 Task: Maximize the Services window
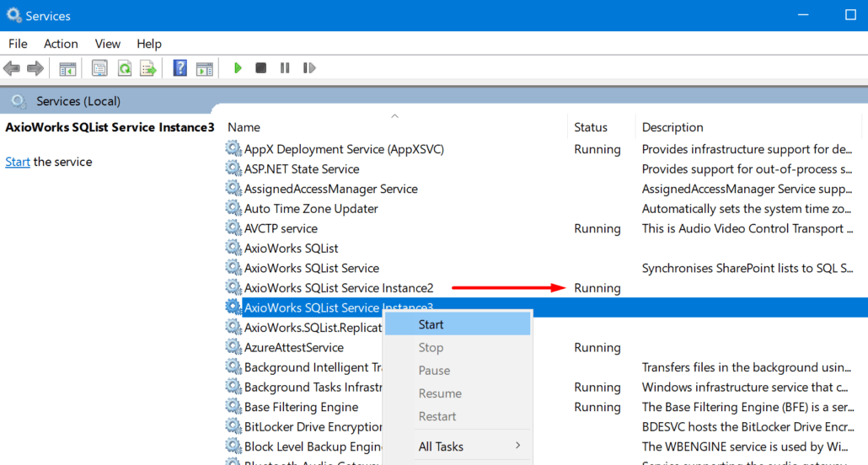pyautogui.click(x=851, y=15)
